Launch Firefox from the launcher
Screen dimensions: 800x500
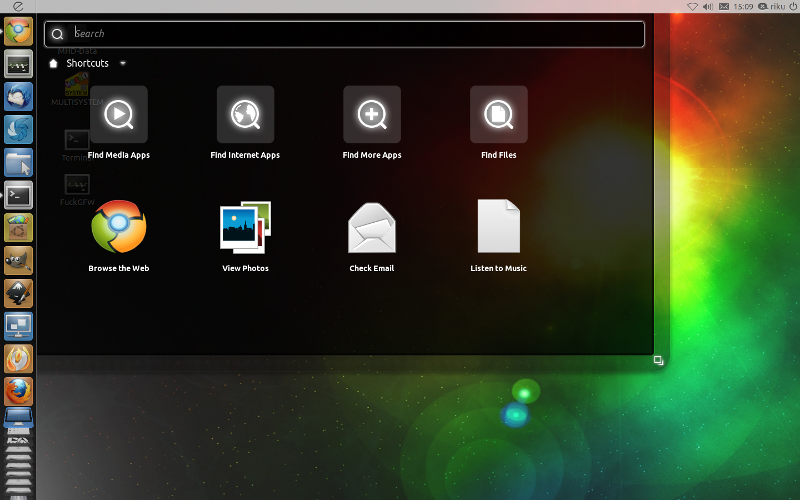(x=19, y=391)
